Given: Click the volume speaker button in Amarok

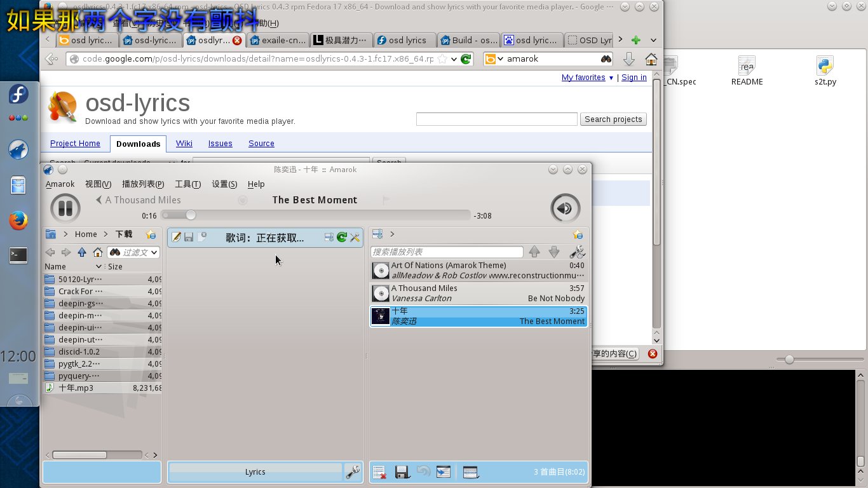Looking at the screenshot, I should 565,208.
